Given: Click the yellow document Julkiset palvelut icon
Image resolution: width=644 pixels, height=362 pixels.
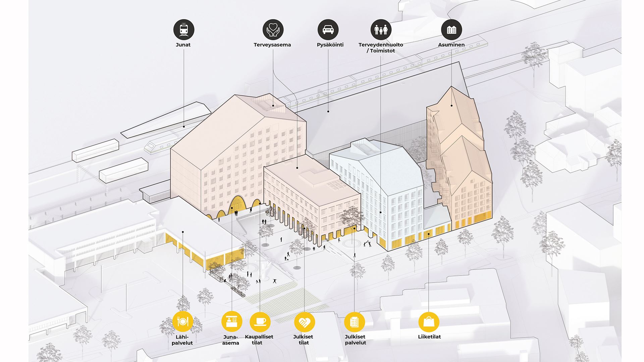Looking at the screenshot, I should click(355, 322).
